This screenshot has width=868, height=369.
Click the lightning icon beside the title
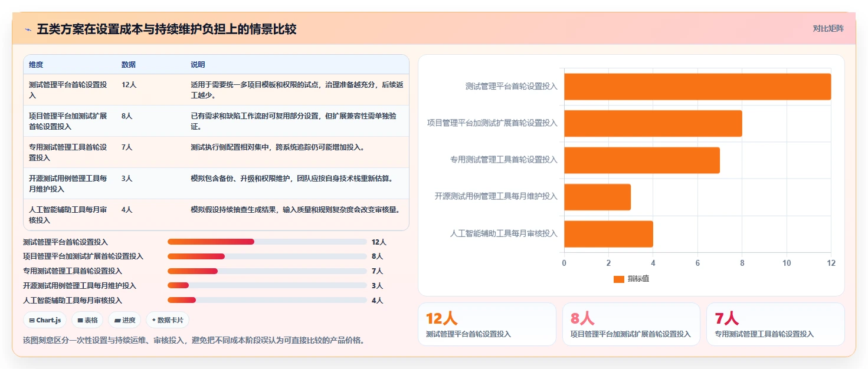click(28, 29)
